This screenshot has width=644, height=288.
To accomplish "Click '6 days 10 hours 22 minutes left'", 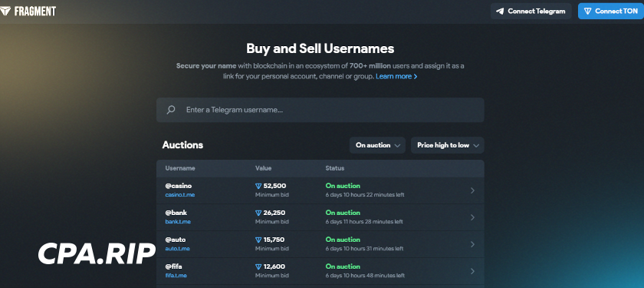I will 365,194.
